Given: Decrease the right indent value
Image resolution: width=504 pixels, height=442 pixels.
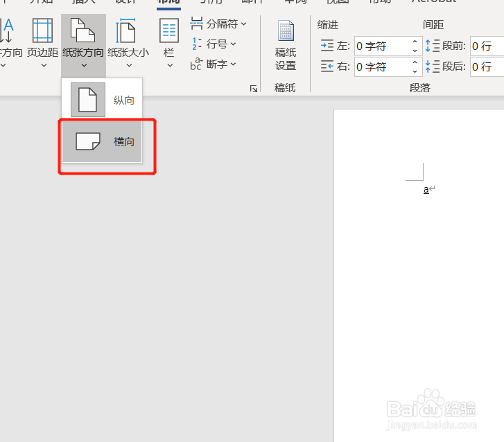Looking at the screenshot, I should point(415,71).
